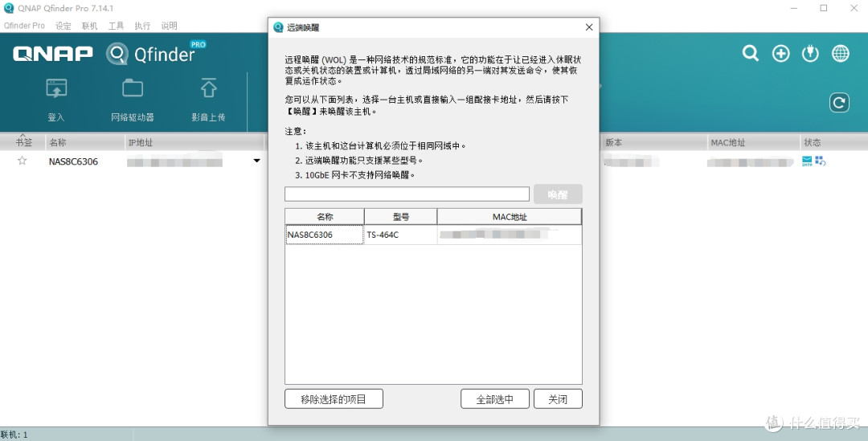Click the 唤醒 wake button
The width and height of the screenshot is (868, 441).
558,194
